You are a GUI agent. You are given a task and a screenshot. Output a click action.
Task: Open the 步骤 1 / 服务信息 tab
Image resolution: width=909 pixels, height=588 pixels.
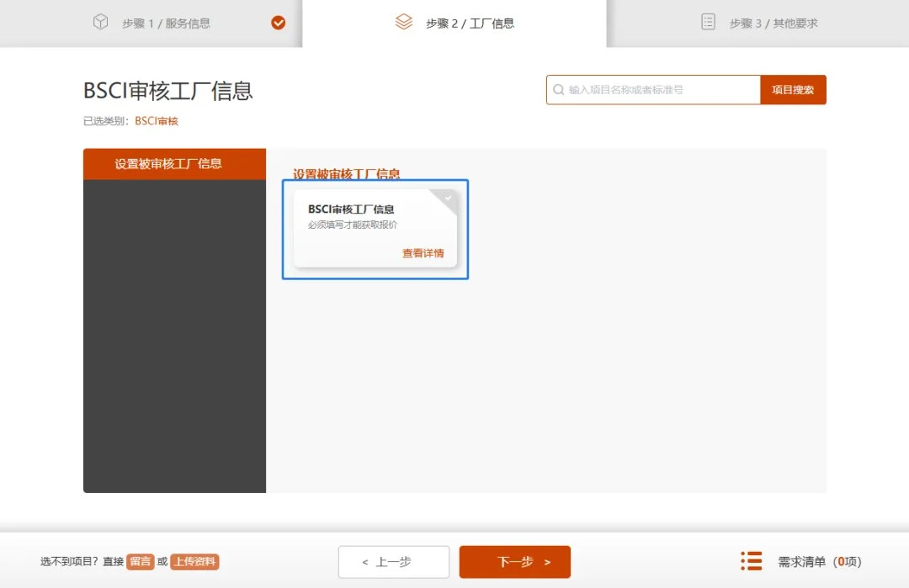coord(151,24)
